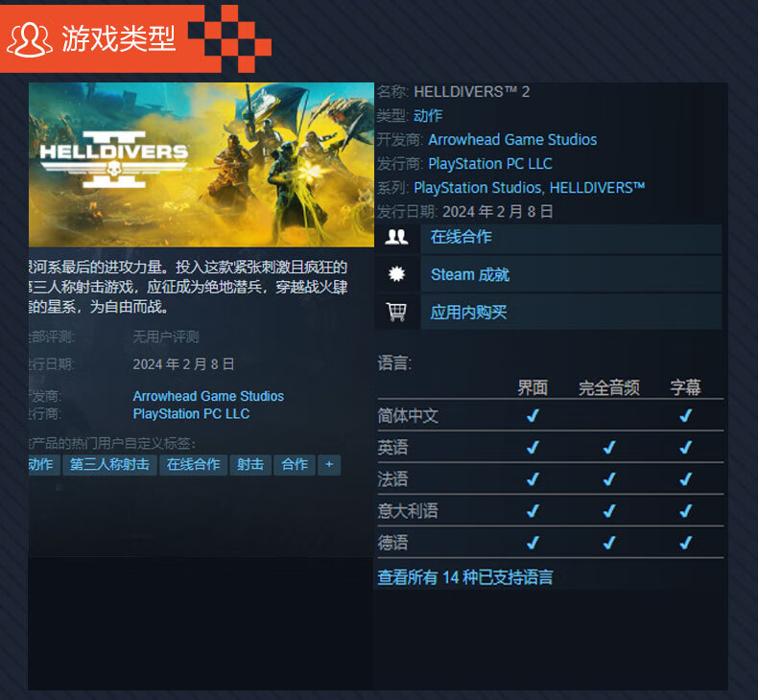The width and height of the screenshot is (758, 700).
Task: Click the 完全音频 column header
Action: point(609,387)
